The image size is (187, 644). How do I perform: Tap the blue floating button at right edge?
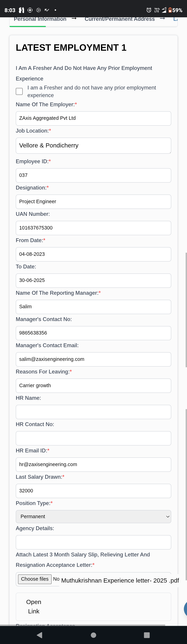point(185,609)
